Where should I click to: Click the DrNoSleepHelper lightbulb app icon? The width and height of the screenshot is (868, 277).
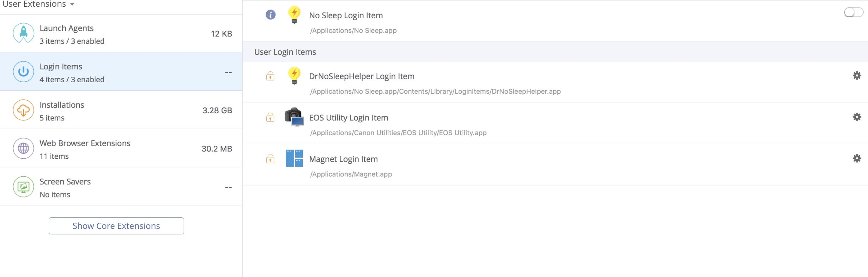tap(294, 76)
